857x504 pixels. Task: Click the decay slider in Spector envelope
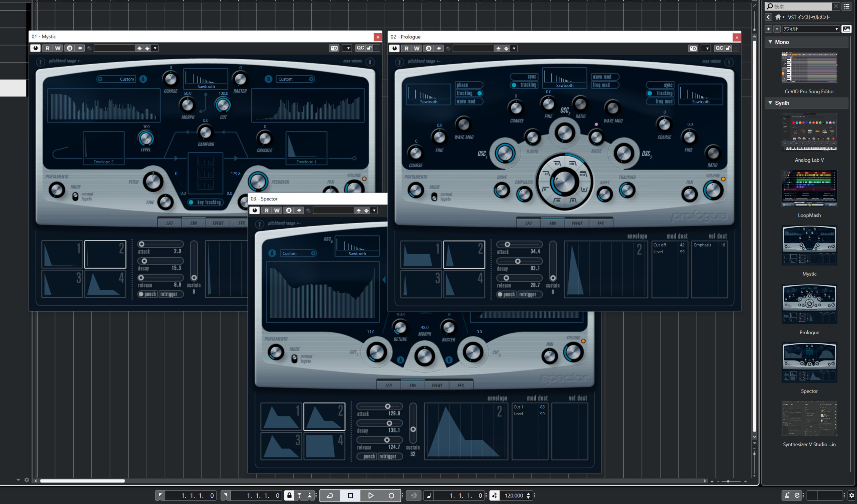(380, 423)
